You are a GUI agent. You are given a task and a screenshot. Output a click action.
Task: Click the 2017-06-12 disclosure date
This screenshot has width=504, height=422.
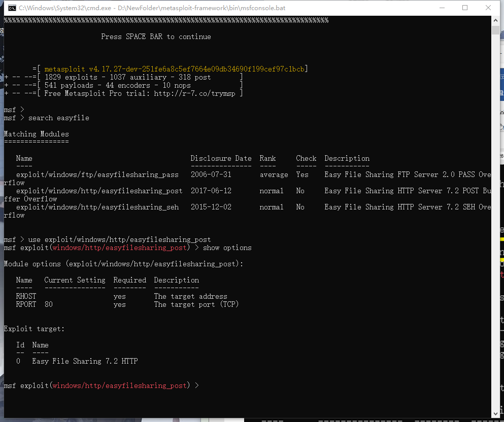tap(211, 191)
